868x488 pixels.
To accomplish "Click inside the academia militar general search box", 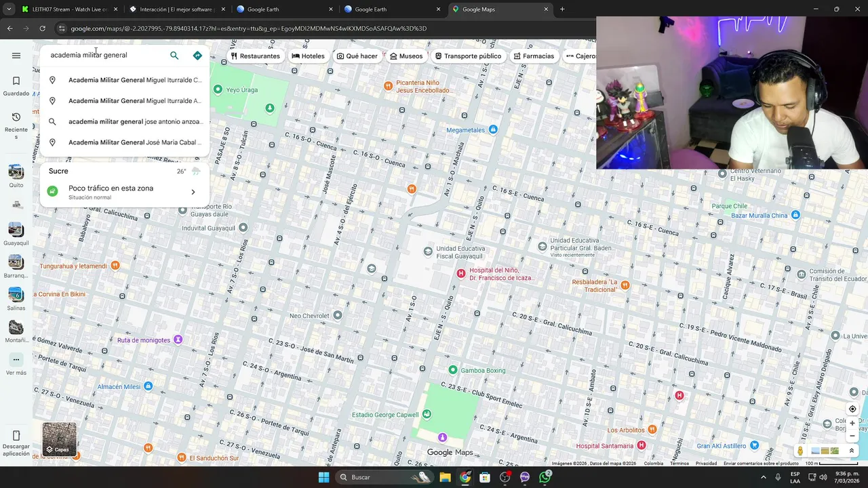I will tap(105, 55).
